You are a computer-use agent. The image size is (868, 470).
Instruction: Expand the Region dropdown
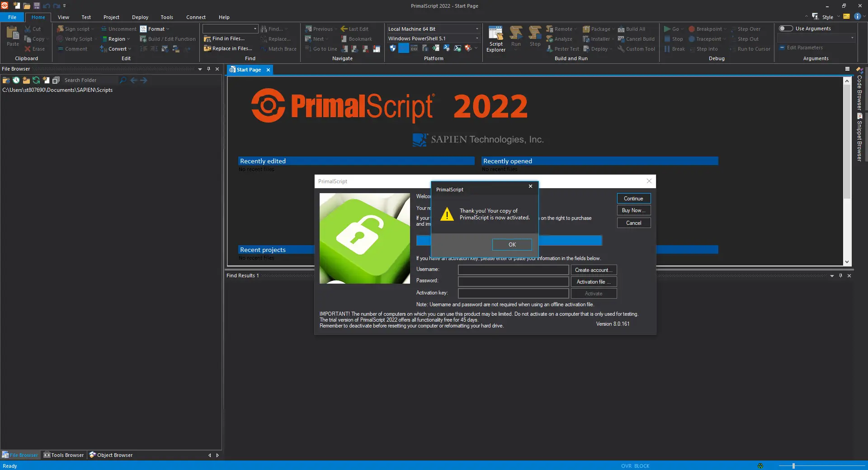click(x=128, y=39)
